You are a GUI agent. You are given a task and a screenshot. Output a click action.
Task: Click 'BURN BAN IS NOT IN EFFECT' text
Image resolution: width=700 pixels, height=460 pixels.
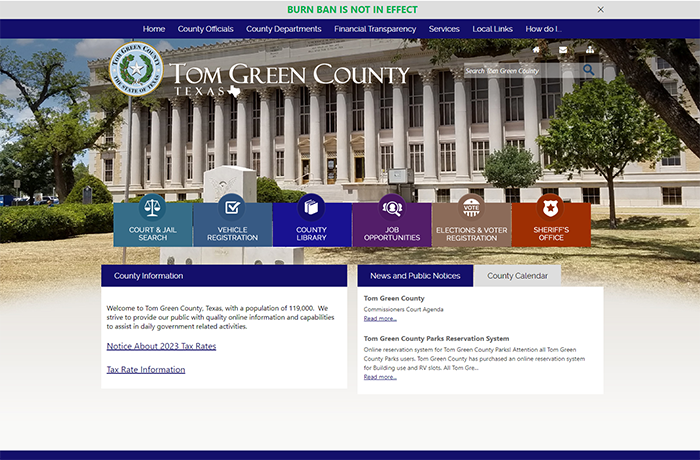point(352,9)
